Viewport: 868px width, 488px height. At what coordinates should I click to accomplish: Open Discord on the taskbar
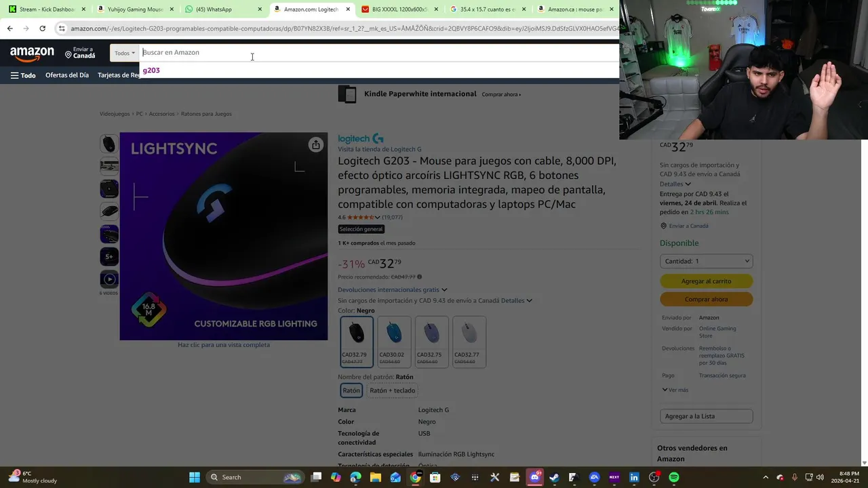coord(534,477)
